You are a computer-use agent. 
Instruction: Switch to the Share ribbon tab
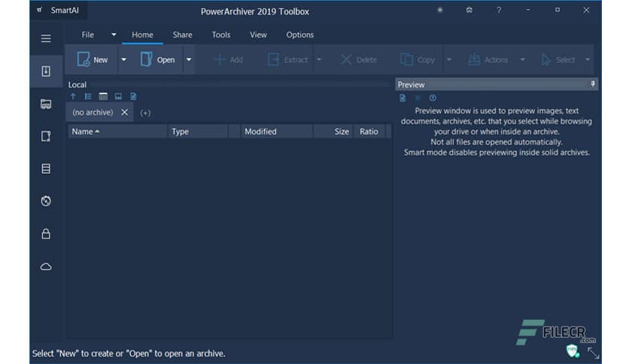183,35
